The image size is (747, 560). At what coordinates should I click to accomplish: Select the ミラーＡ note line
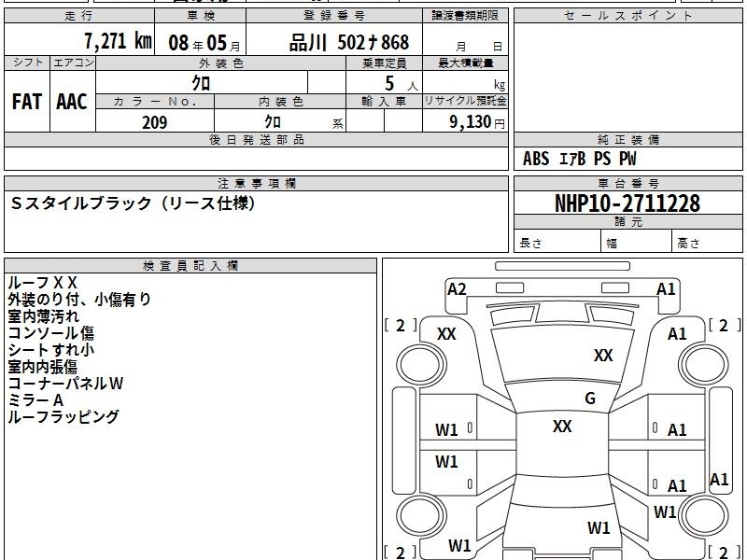[x=35, y=400]
